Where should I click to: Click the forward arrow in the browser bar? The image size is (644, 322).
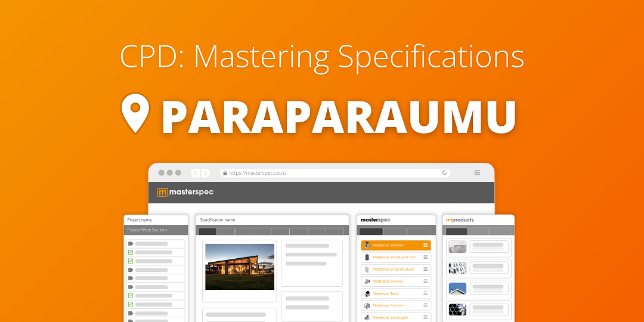click(x=205, y=173)
